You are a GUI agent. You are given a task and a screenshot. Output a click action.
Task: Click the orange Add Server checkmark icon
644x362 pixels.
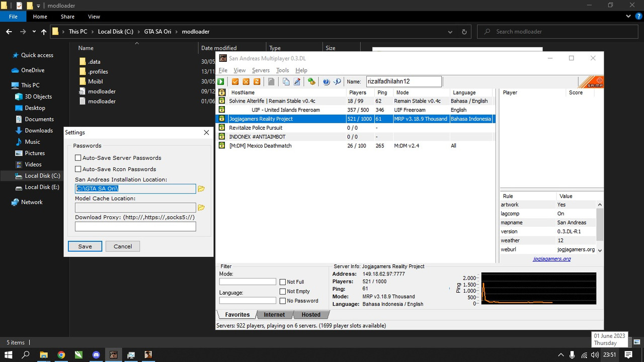click(235, 81)
